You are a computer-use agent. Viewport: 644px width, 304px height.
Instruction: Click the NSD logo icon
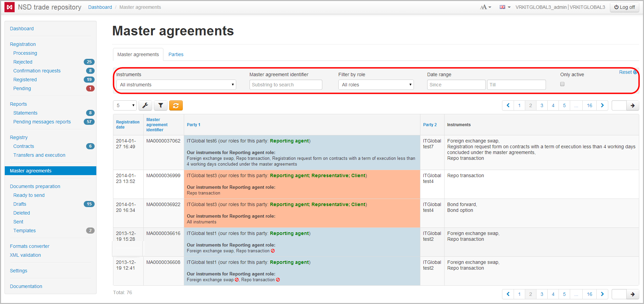(10, 7)
